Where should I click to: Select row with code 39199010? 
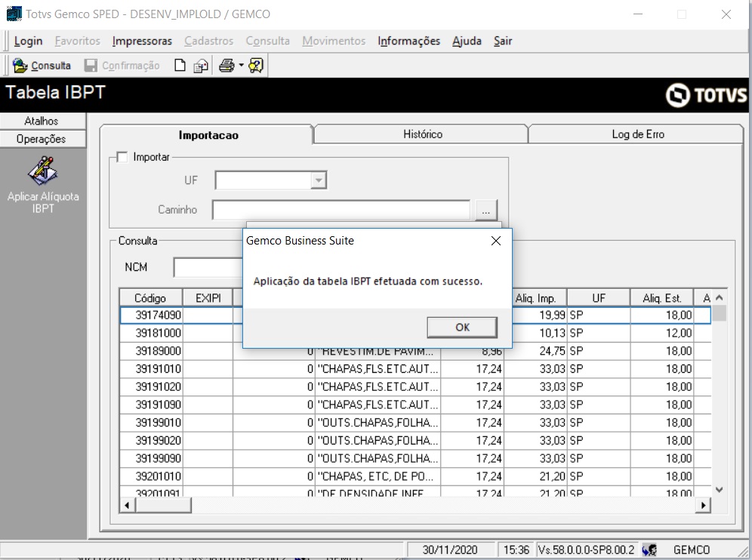(x=415, y=423)
